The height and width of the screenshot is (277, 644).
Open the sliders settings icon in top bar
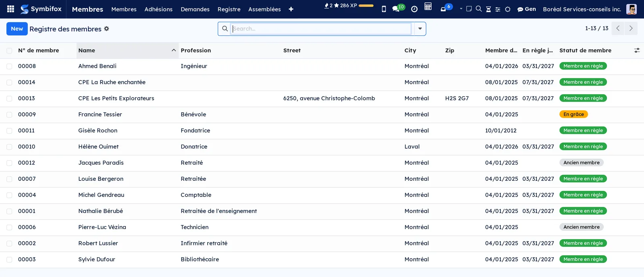coord(498,9)
